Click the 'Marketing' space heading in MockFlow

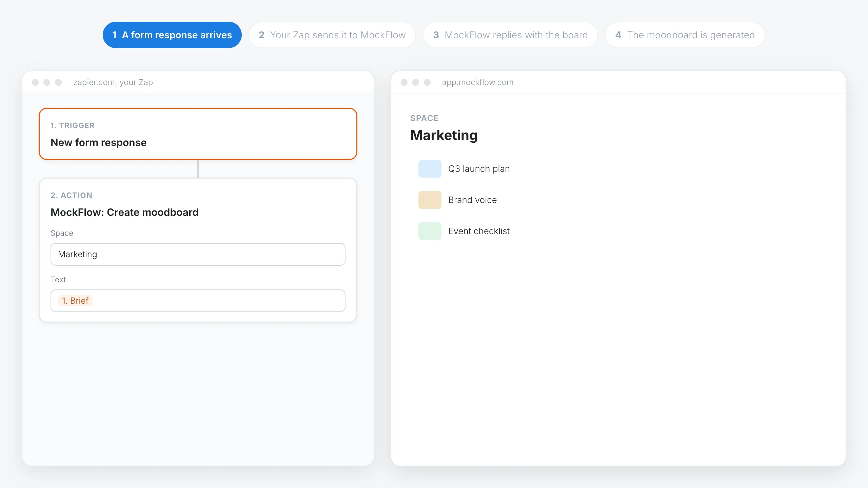coord(444,135)
